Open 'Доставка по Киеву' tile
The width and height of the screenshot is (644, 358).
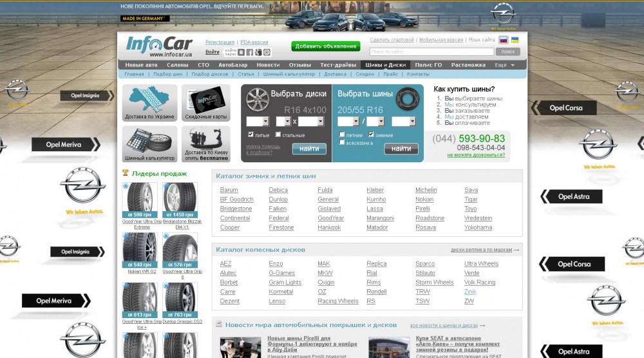(x=206, y=144)
